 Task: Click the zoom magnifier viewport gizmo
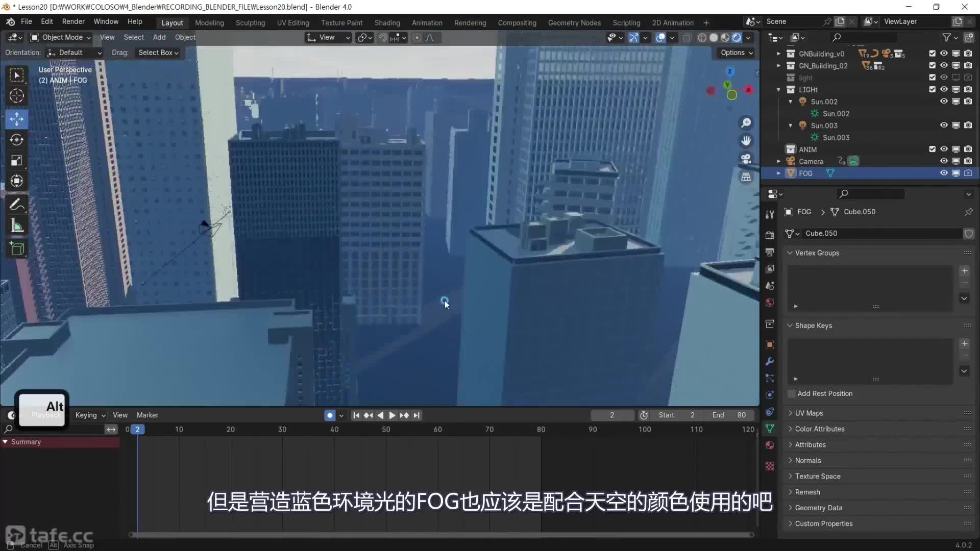pos(746,123)
